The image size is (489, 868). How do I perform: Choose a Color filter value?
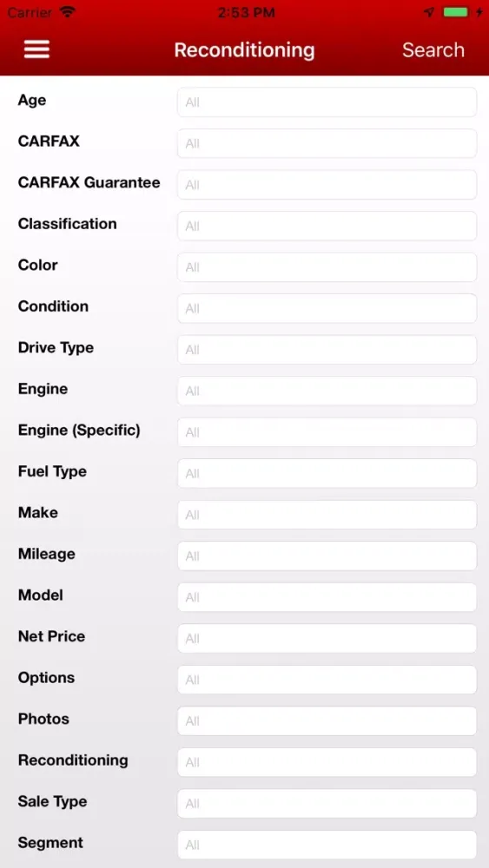[x=327, y=267]
